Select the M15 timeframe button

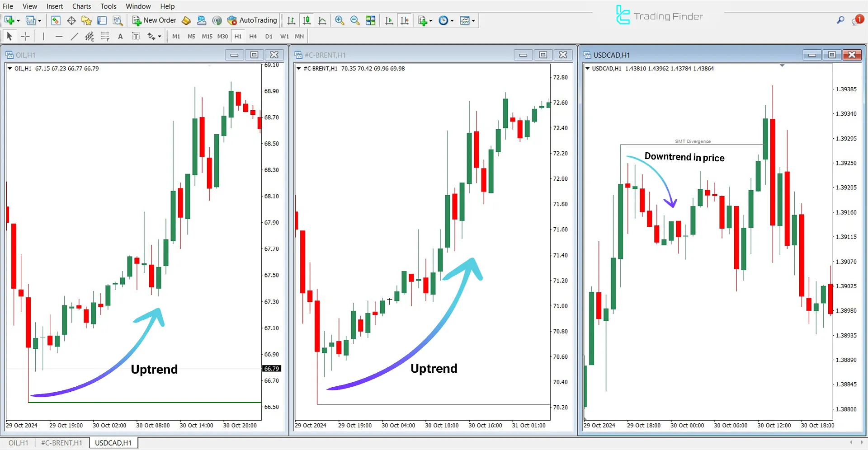pyautogui.click(x=207, y=36)
